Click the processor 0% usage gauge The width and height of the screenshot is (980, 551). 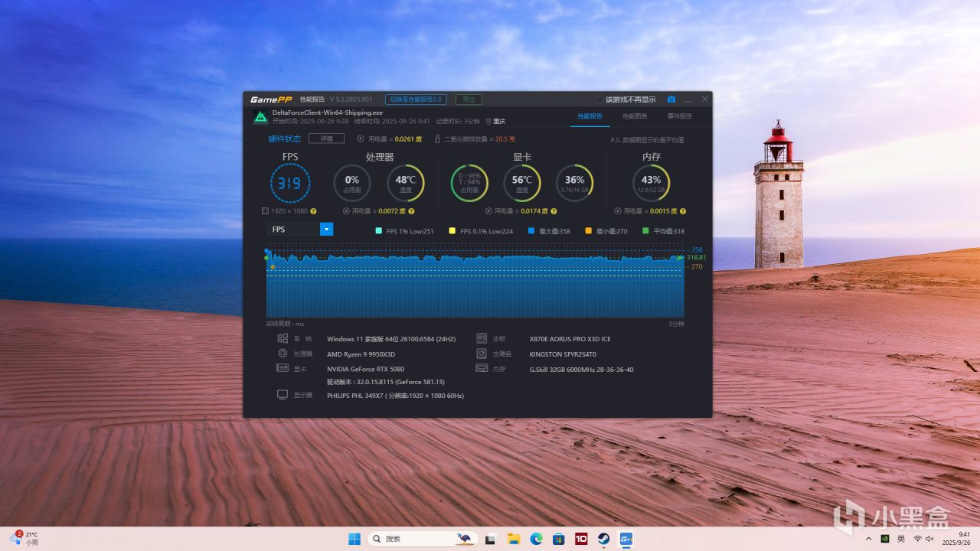coord(352,183)
